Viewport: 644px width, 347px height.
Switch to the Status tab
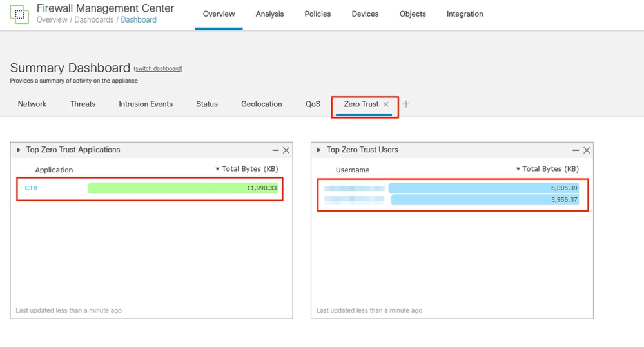click(206, 104)
